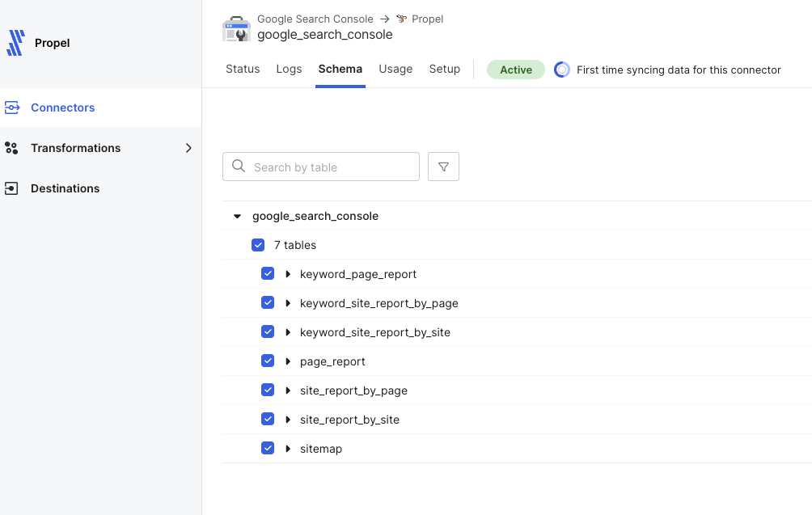Image resolution: width=812 pixels, height=515 pixels.
Task: Select the site_report_by_site table name
Action: coord(349,420)
